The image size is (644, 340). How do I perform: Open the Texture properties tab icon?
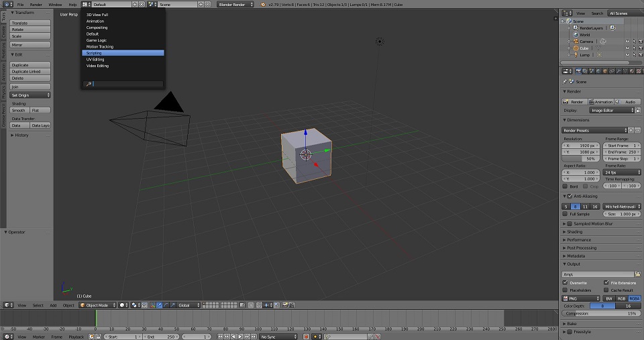(x=639, y=71)
